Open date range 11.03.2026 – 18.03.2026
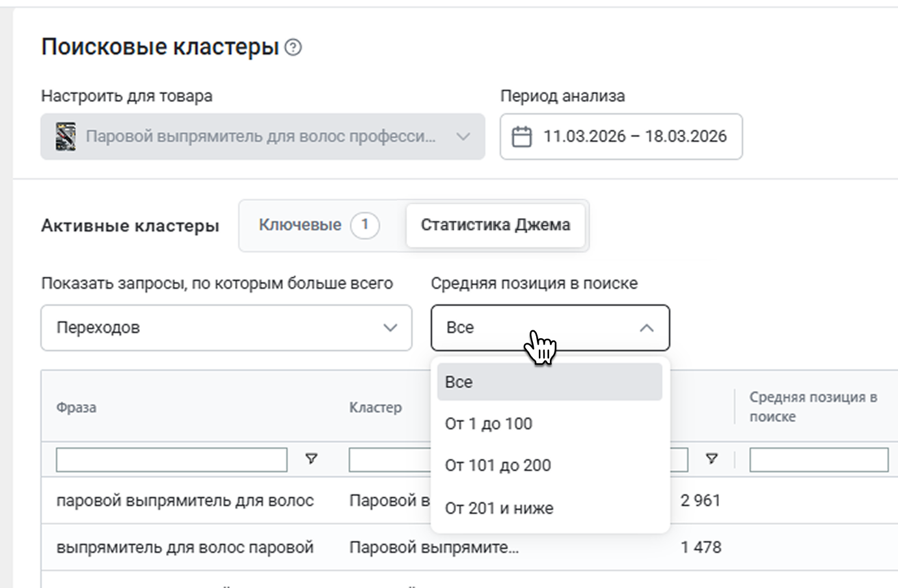The height and width of the screenshot is (588, 898). (x=634, y=137)
